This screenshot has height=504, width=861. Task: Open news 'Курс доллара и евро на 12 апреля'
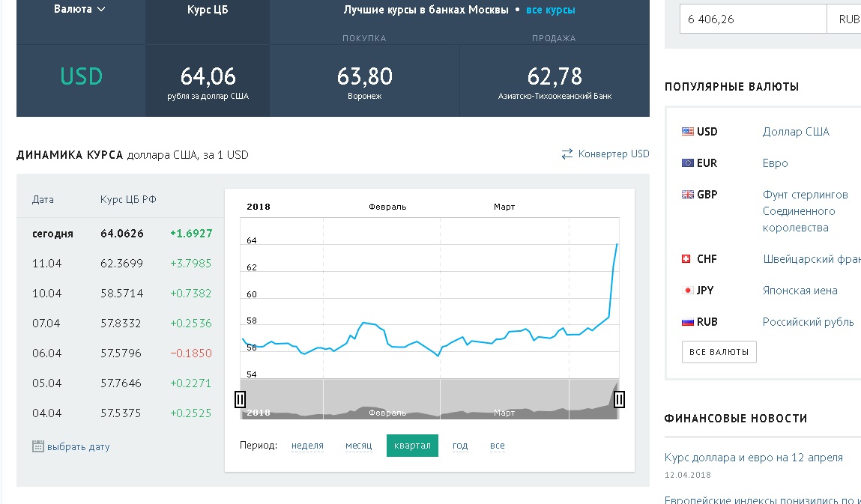[x=753, y=458]
